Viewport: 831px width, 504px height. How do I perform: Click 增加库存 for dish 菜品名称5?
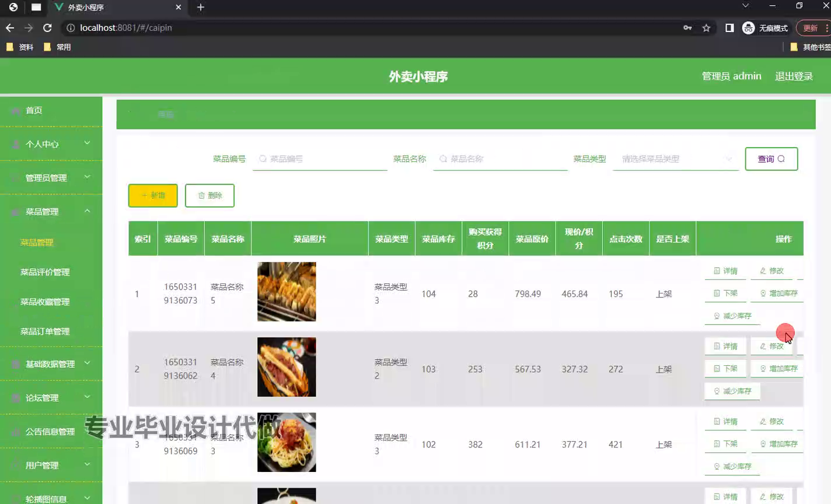[x=778, y=293]
